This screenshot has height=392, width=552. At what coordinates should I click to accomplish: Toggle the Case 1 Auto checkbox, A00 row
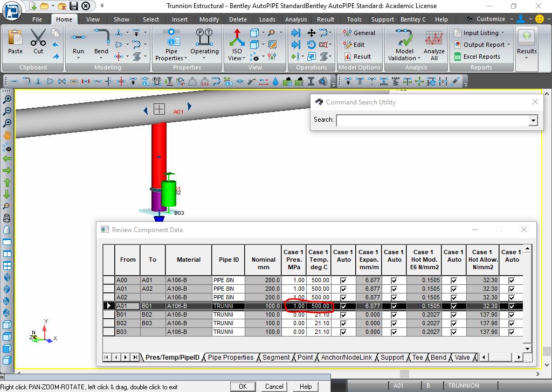coord(343,280)
